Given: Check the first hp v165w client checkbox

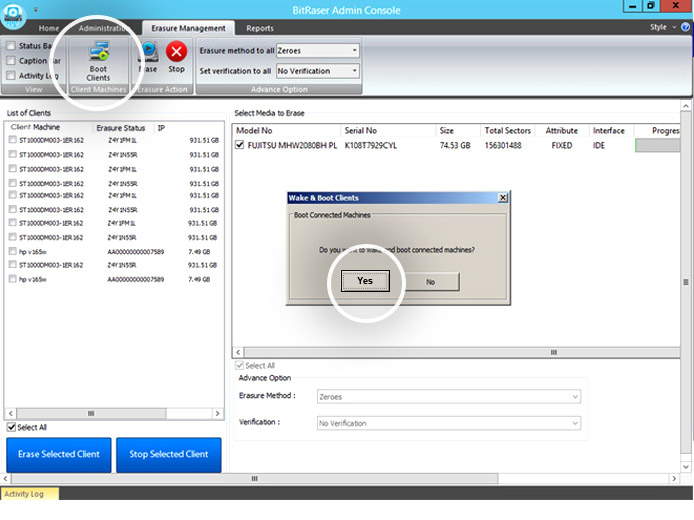Looking at the screenshot, I should pyautogui.click(x=12, y=251).
